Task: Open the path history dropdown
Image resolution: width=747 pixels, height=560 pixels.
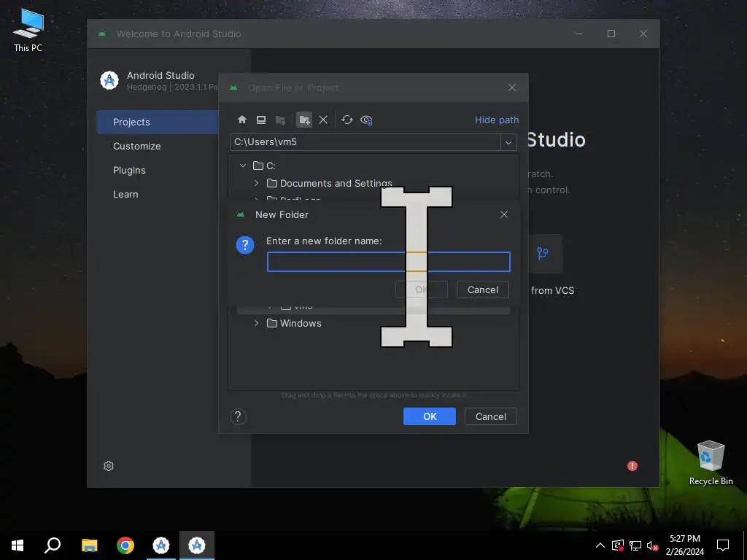Action: coord(508,142)
